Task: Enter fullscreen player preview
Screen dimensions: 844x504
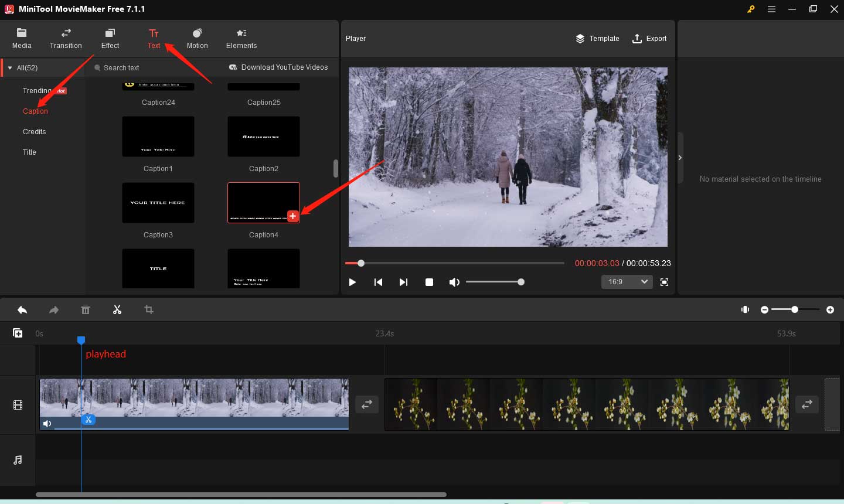Action: click(664, 282)
